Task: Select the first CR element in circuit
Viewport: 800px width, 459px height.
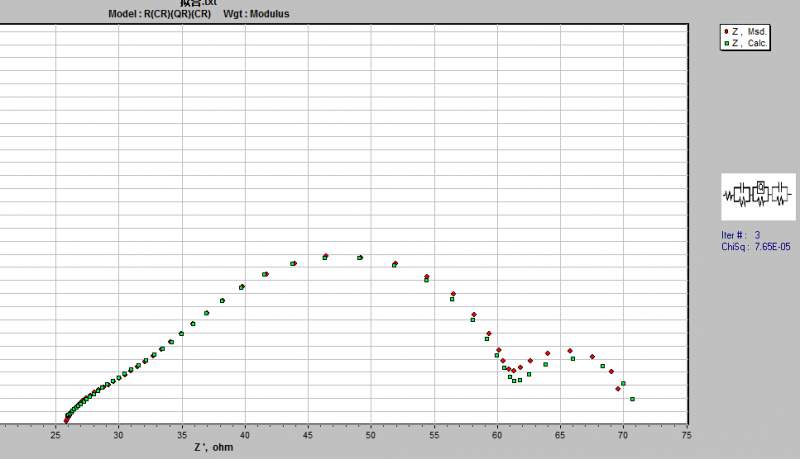Action: (742, 194)
